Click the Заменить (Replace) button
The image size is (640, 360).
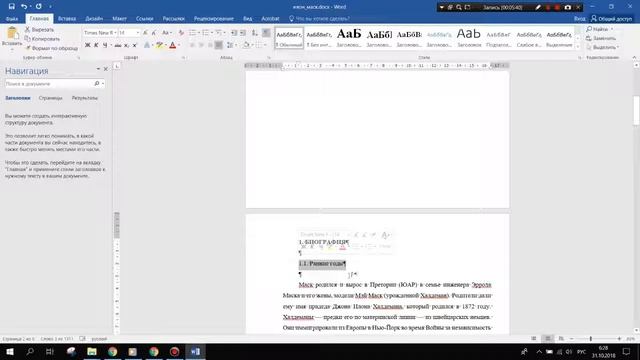coord(601,38)
